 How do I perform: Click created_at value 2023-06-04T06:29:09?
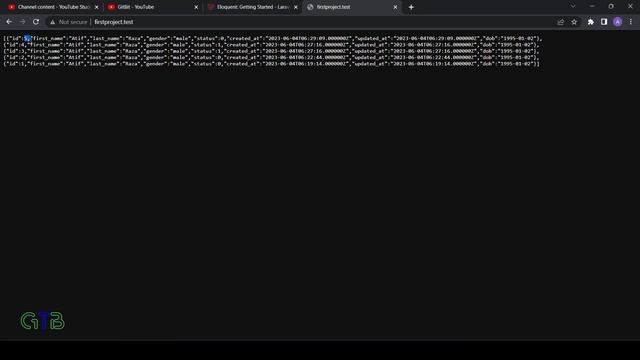pos(307,38)
